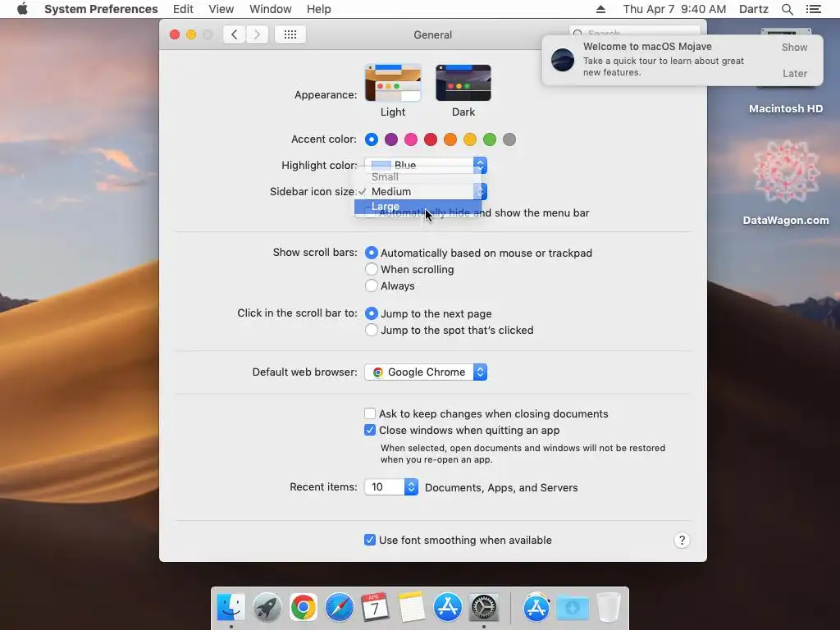This screenshot has width=840, height=630.
Task: Show all preferences grid button
Action: click(290, 34)
